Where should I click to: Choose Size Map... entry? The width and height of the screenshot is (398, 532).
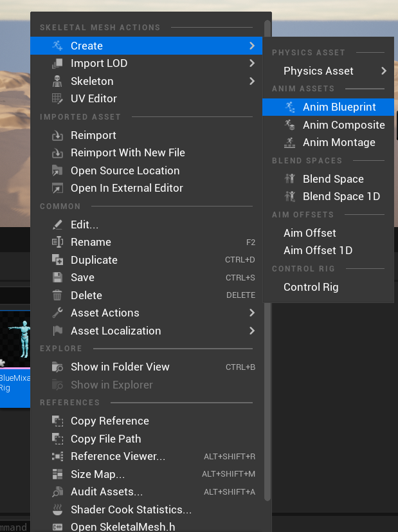(146, 474)
